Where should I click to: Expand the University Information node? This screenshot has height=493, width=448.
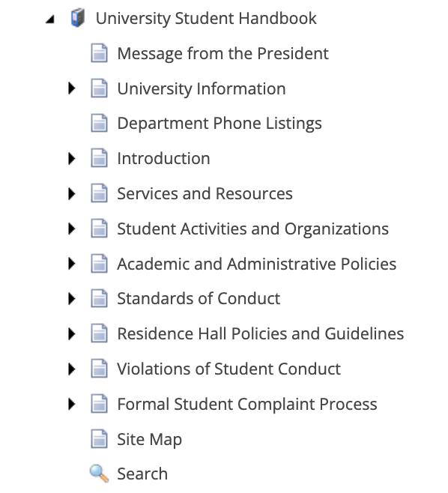pyautogui.click(x=72, y=88)
